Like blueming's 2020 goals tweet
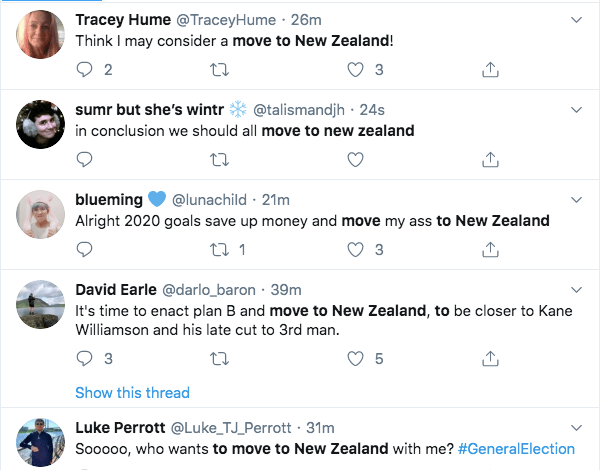The height and width of the screenshot is (470, 601). click(x=355, y=249)
